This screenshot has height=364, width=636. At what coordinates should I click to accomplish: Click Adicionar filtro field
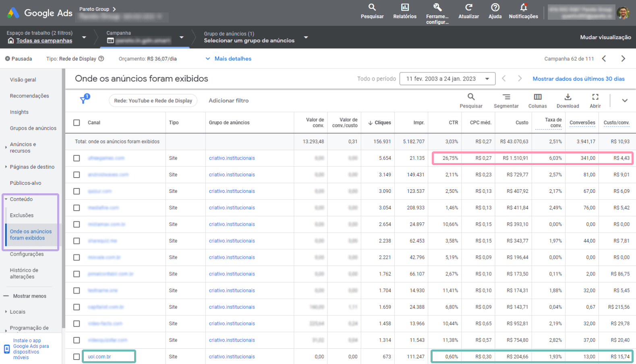click(228, 101)
